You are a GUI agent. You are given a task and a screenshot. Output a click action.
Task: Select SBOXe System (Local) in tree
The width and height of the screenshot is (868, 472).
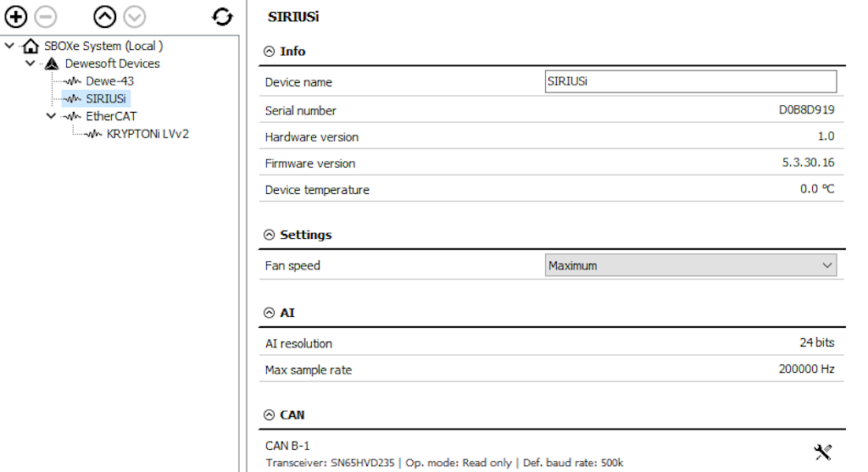(x=103, y=46)
